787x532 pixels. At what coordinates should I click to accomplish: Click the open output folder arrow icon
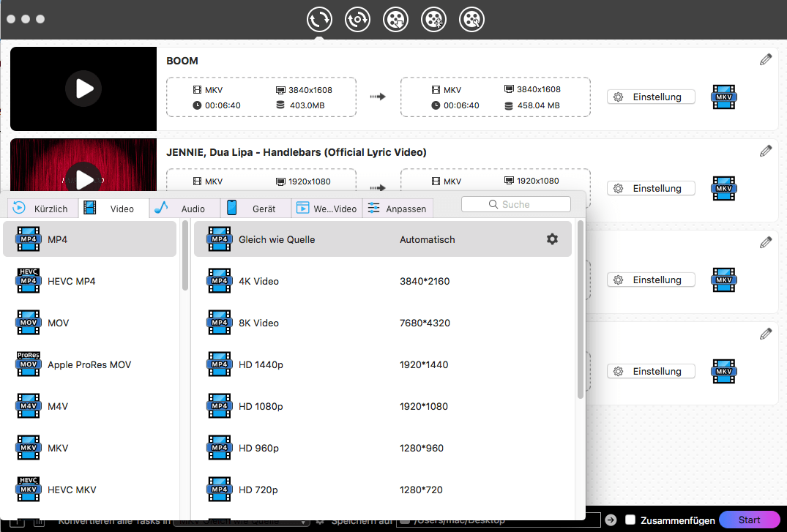pyautogui.click(x=611, y=520)
